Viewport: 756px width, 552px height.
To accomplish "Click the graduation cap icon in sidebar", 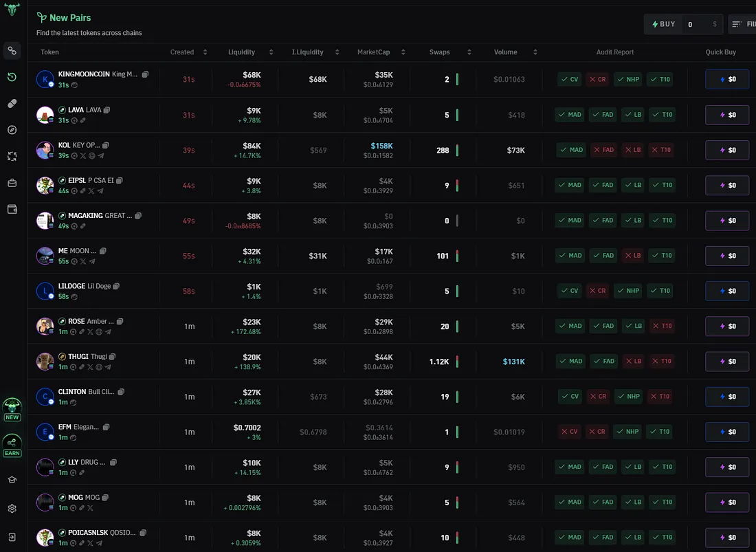I will [x=12, y=479].
